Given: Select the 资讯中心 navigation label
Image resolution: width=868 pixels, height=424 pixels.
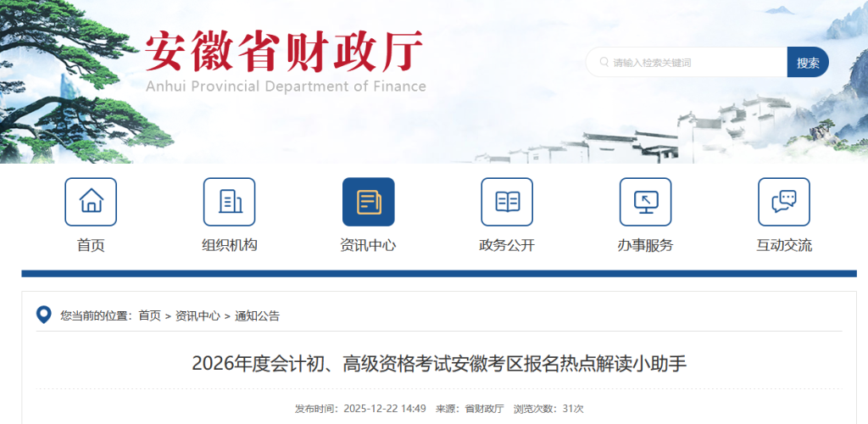Looking at the screenshot, I should [x=368, y=246].
